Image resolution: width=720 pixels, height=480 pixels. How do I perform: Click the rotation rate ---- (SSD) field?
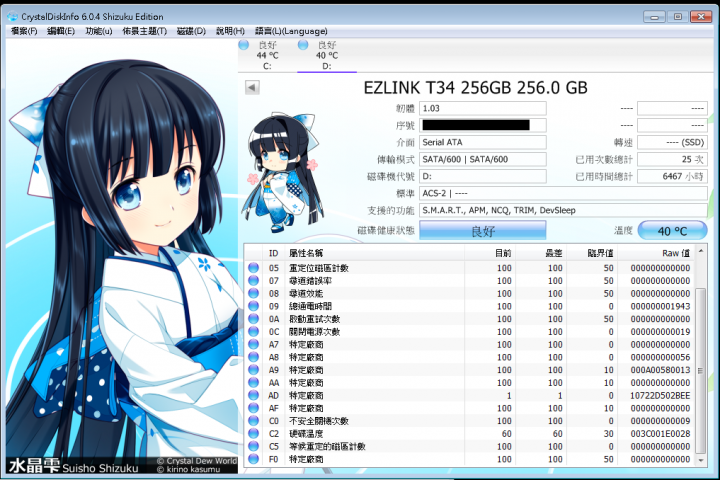click(672, 142)
